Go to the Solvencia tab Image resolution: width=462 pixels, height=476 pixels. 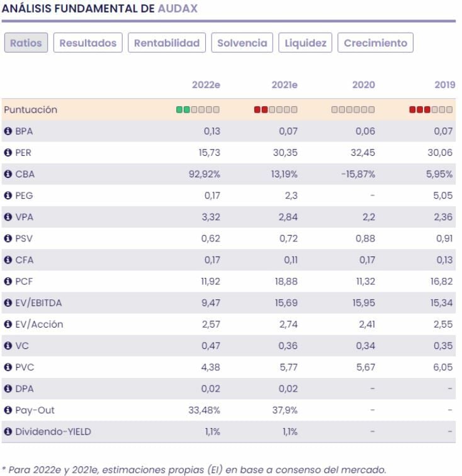coord(242,43)
